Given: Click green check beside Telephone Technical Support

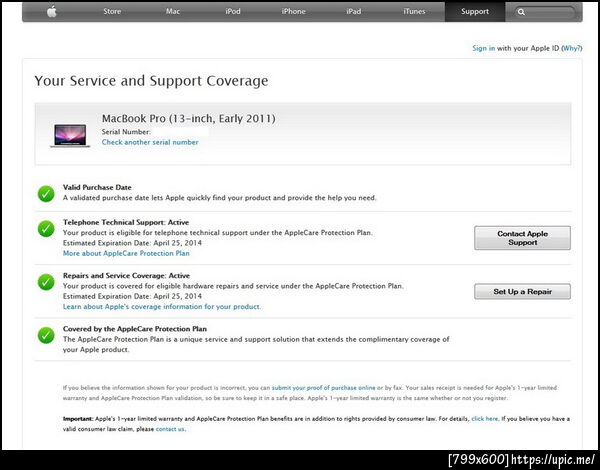Looking at the screenshot, I should coord(46,228).
